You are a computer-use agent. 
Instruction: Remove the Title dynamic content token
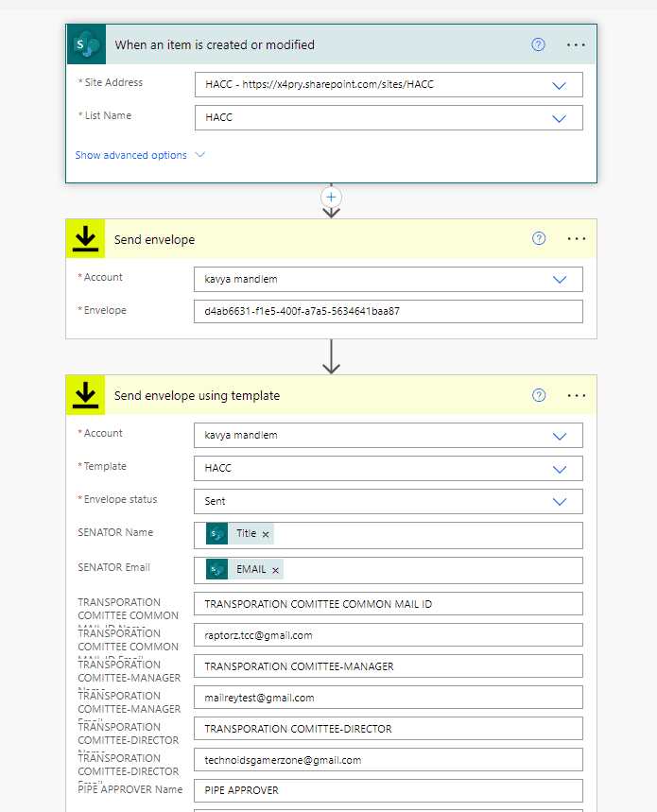(x=266, y=534)
